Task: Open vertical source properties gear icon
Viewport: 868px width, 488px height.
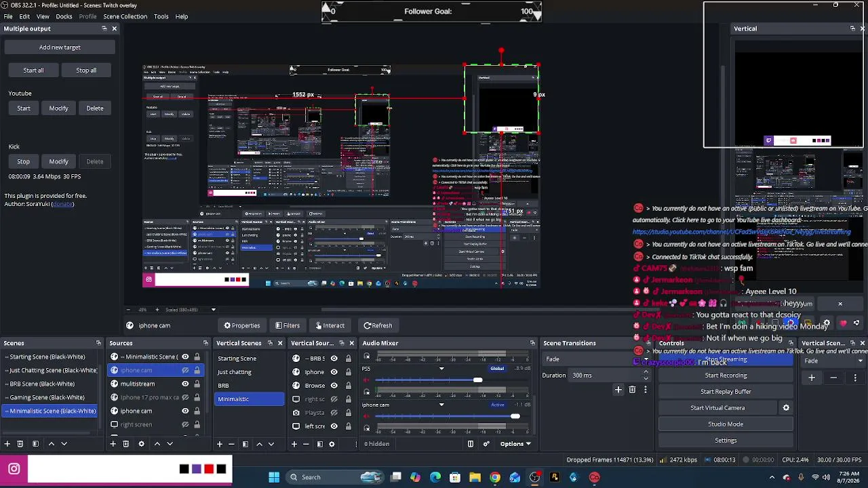Action: click(x=332, y=444)
